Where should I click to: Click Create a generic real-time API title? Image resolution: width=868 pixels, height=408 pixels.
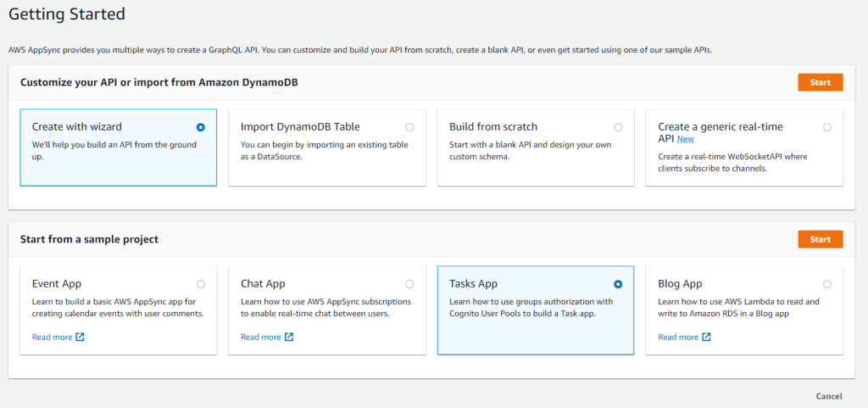coord(721,133)
